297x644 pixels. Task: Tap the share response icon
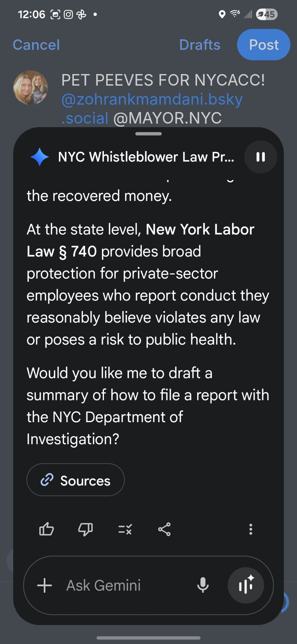pos(164,529)
